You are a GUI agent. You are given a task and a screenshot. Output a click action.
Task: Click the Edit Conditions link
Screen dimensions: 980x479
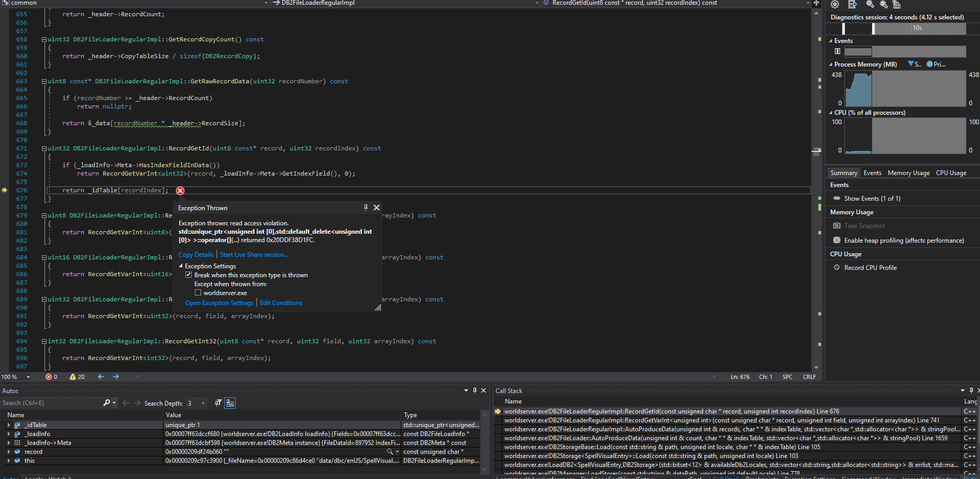click(281, 303)
